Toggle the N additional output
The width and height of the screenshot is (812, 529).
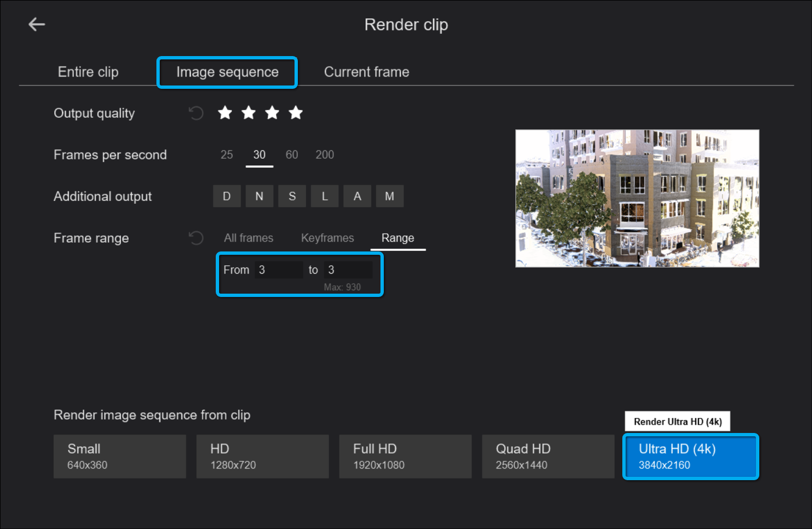[x=259, y=197]
